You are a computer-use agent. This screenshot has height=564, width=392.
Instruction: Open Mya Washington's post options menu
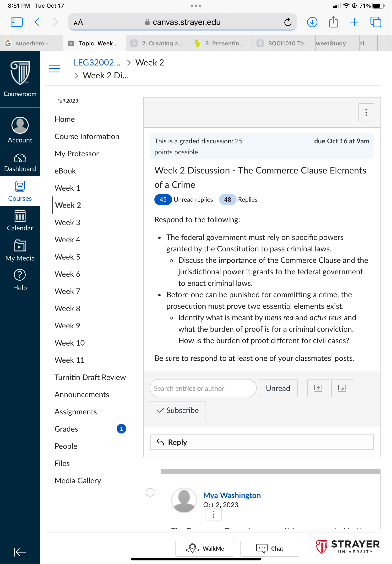click(x=213, y=514)
